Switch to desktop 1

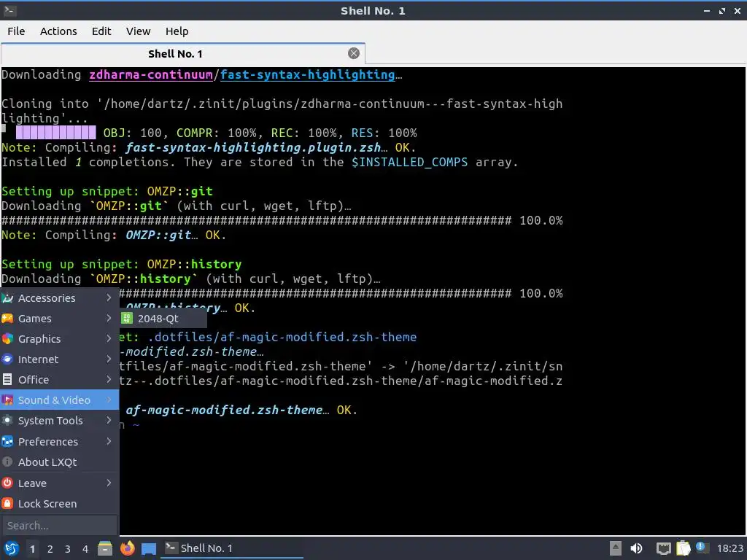click(32, 549)
